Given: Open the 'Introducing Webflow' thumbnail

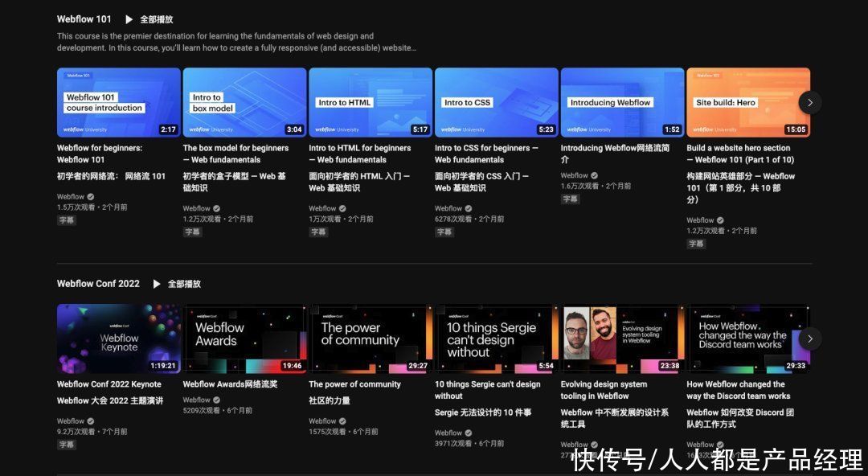Looking at the screenshot, I should (622, 102).
